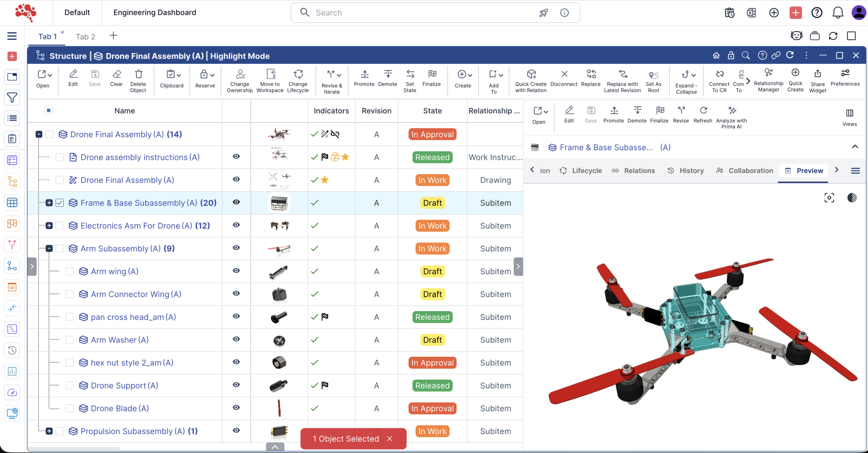Dismiss the 1 Object Selected notification

(x=390, y=439)
